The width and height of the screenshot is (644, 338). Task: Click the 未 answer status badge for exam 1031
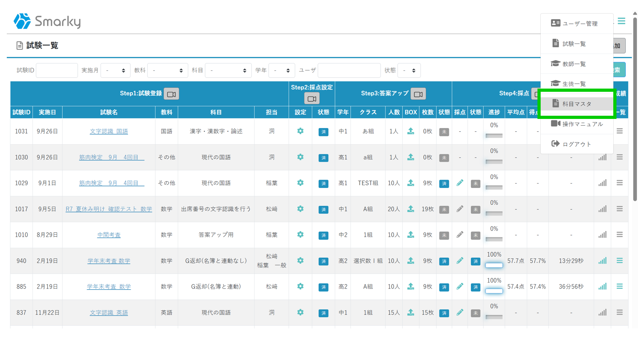(x=444, y=132)
